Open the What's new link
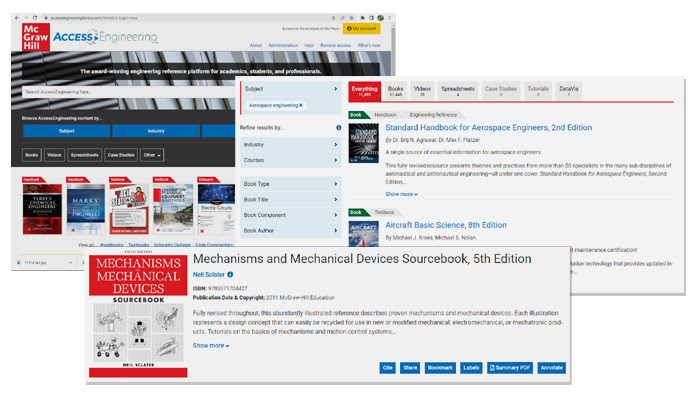This screenshot has height=420, width=700. point(369,46)
